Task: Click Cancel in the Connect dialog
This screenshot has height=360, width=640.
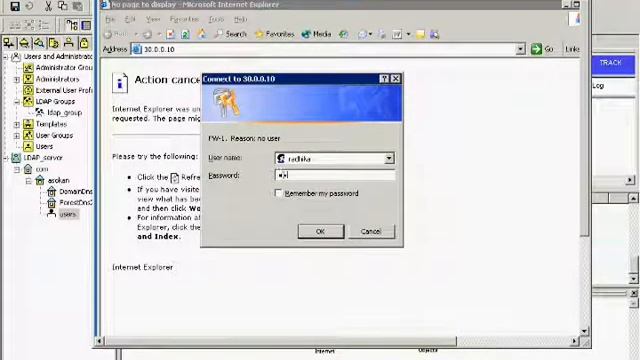Action: tap(371, 231)
